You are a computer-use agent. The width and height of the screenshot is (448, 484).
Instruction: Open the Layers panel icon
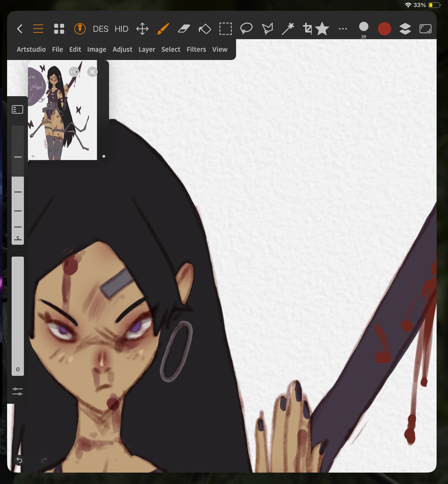[405, 29]
